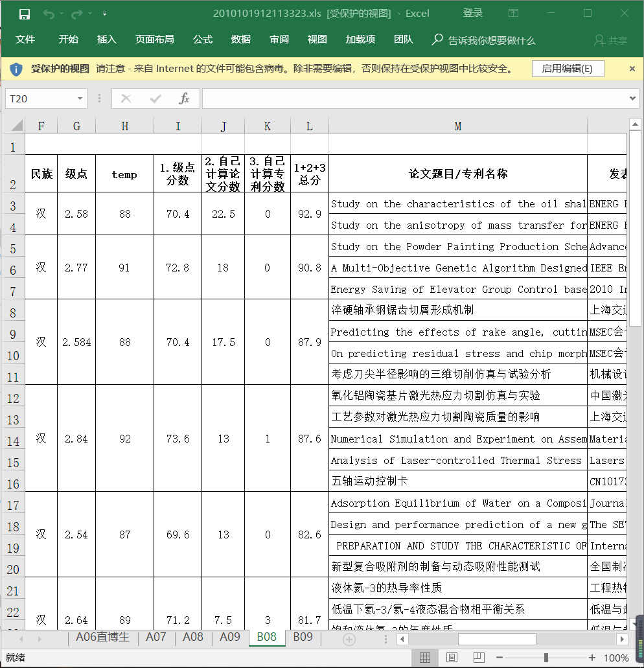This screenshot has height=668, width=644.
Task: Switch to Normal view icon
Action: point(424,658)
